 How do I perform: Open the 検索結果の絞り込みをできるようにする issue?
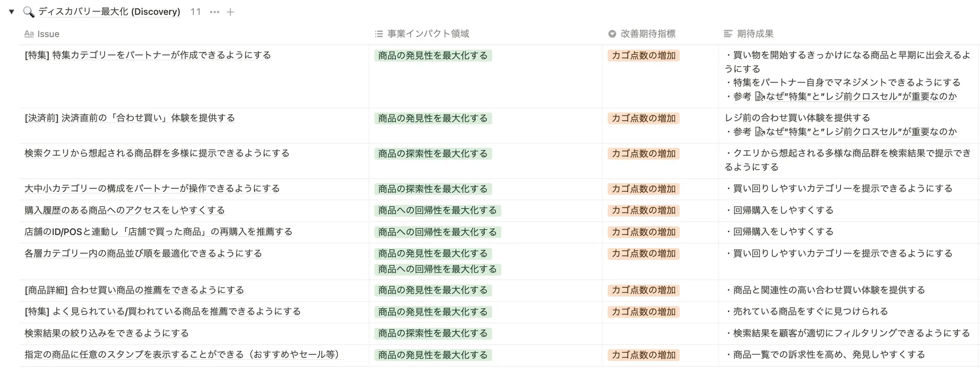click(x=107, y=333)
